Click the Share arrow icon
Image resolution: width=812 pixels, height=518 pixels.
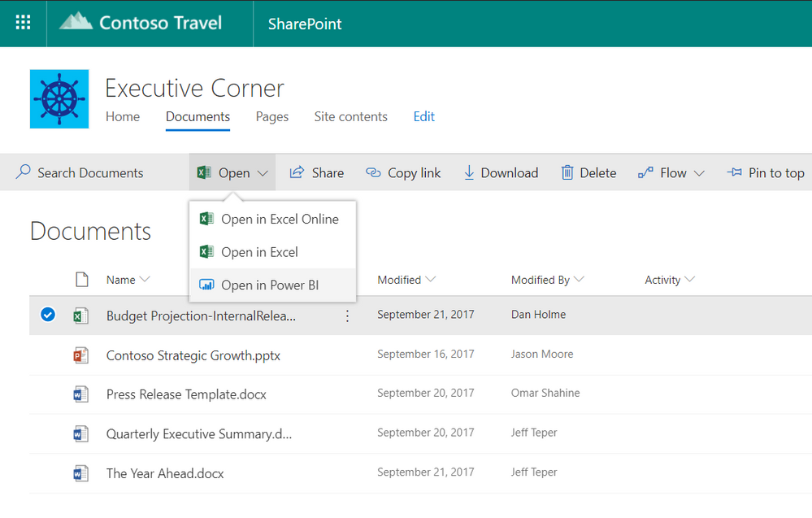pos(297,172)
